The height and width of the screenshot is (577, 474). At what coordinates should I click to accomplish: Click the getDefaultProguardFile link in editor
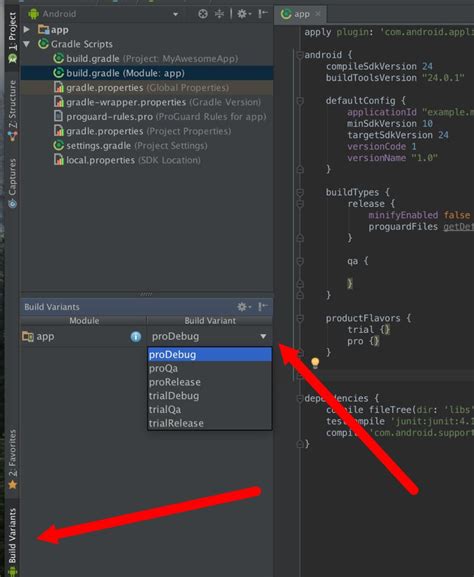click(x=458, y=227)
